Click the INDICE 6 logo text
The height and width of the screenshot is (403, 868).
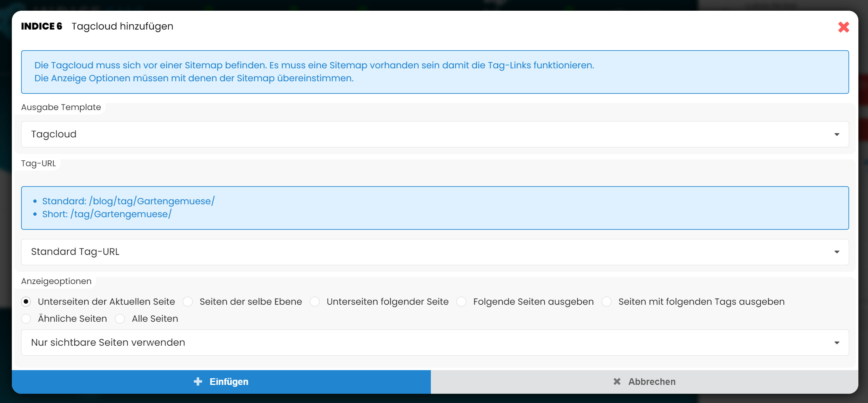point(41,26)
